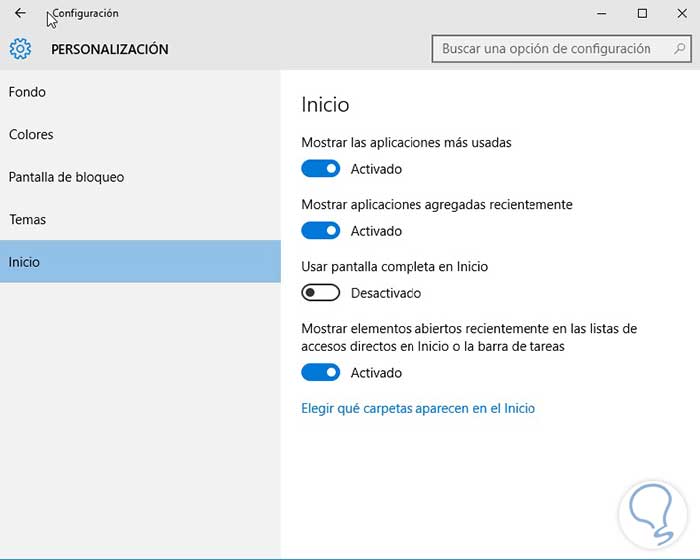Image resolution: width=700 pixels, height=560 pixels.
Task: Minimize the Configuración window
Action: (x=602, y=13)
